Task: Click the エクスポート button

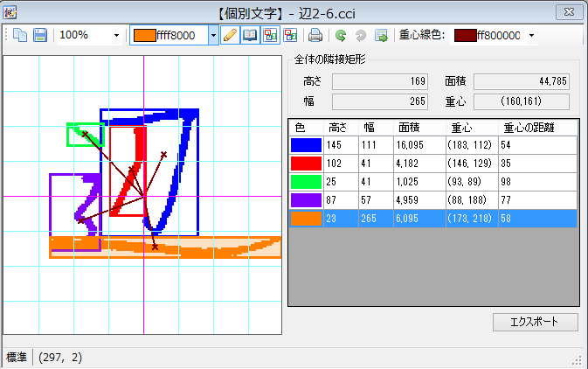Action: coord(535,322)
